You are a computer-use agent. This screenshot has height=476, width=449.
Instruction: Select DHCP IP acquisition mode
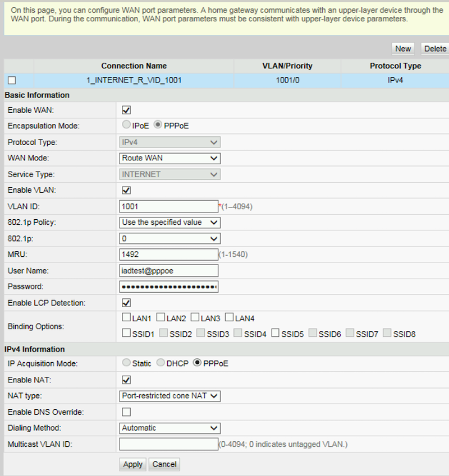click(x=161, y=362)
